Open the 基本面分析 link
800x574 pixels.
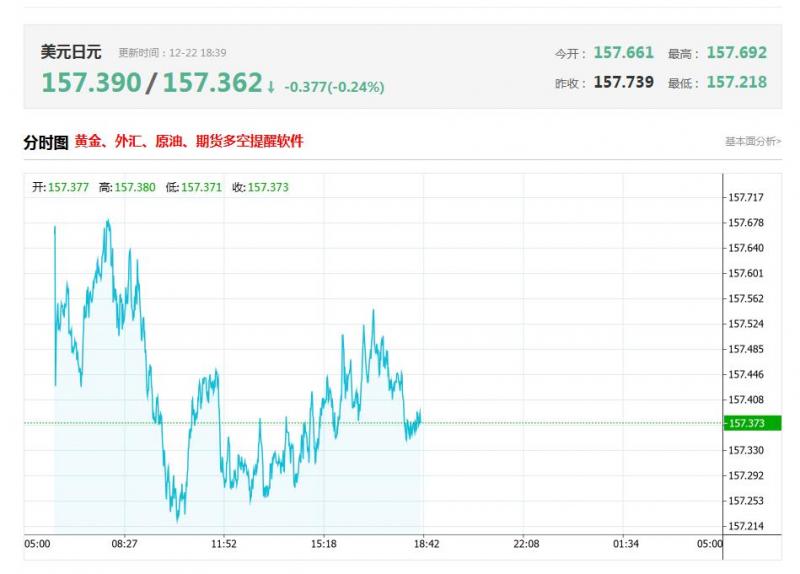[x=753, y=142]
